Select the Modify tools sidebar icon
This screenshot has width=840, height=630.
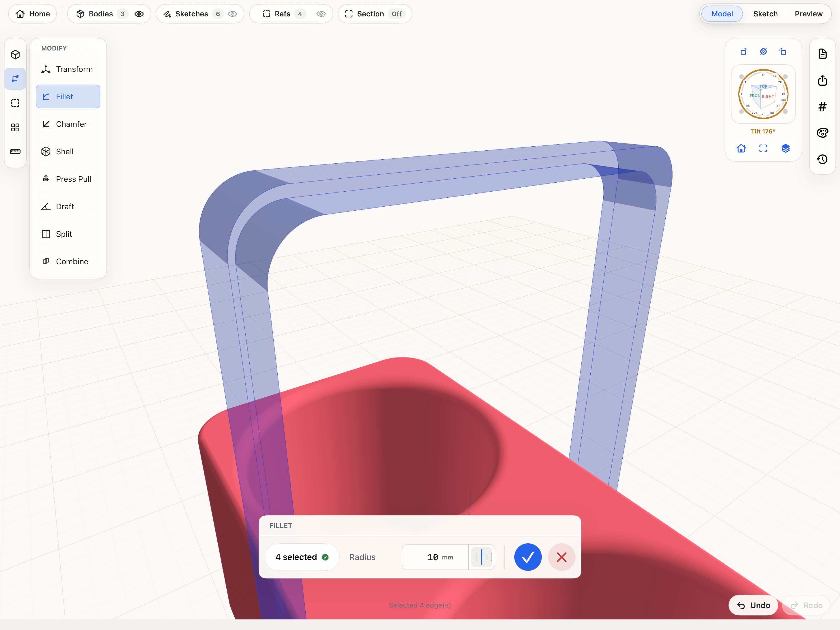tap(15, 79)
